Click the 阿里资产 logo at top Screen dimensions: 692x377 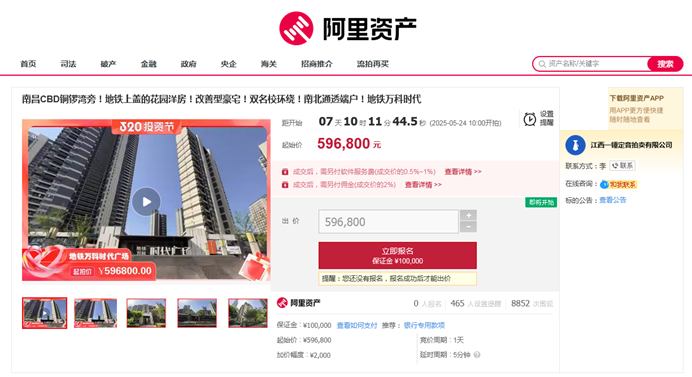(x=348, y=28)
